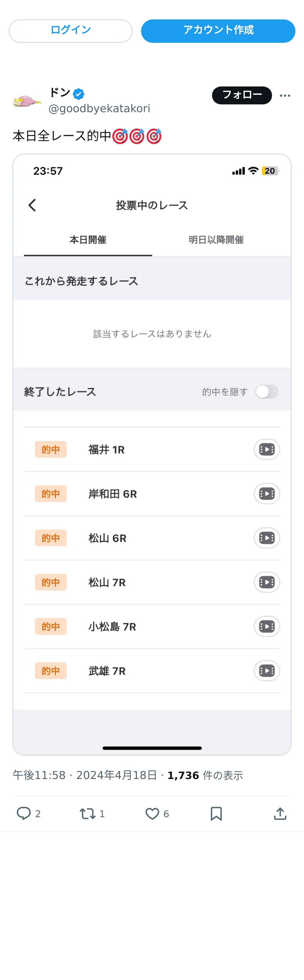Click the repost arrows icon
This screenshot has height=980, width=304.
pyautogui.click(x=87, y=813)
